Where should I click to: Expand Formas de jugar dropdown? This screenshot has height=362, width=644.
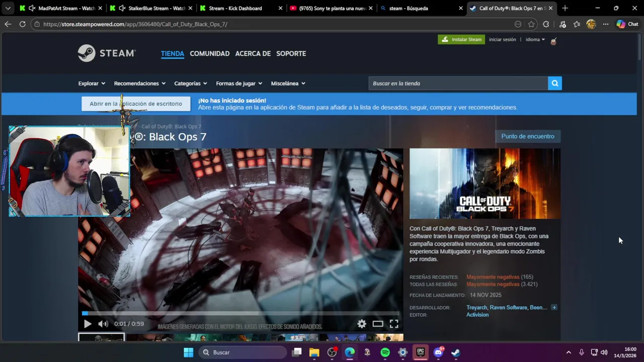(239, 83)
